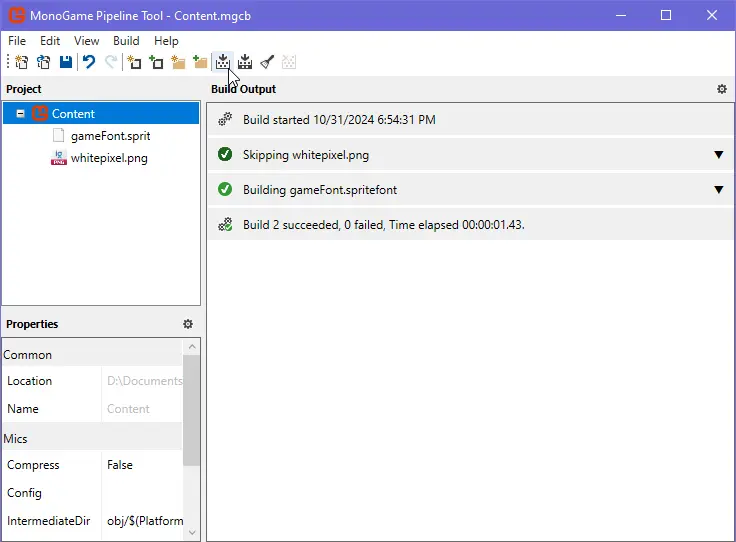Click the gears icon on Build succeeded row

point(225,224)
